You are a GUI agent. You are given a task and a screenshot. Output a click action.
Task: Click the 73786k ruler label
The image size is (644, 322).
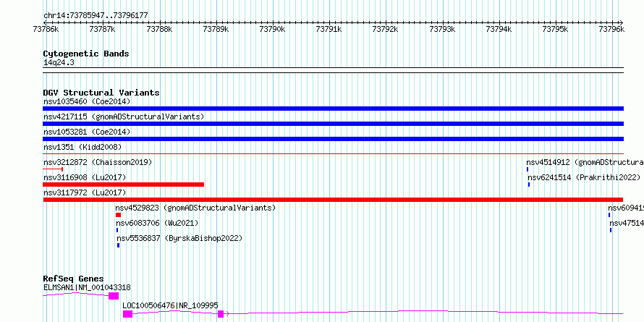[46, 29]
